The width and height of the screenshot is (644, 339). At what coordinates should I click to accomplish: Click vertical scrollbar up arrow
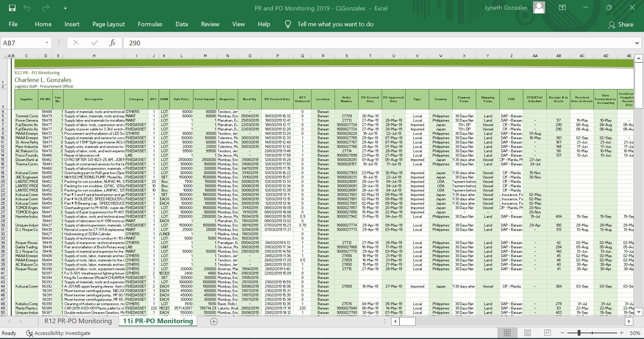638,58
